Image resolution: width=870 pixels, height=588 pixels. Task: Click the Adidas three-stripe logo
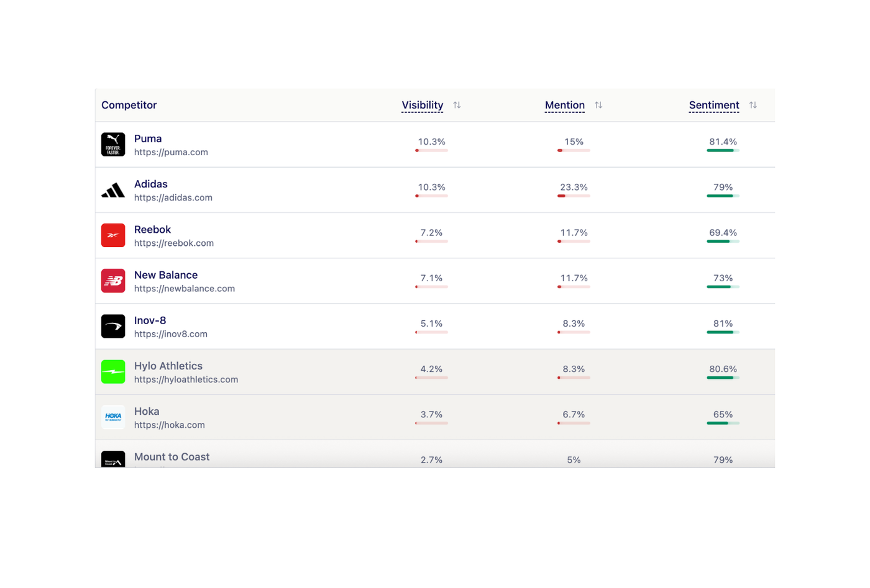click(113, 190)
